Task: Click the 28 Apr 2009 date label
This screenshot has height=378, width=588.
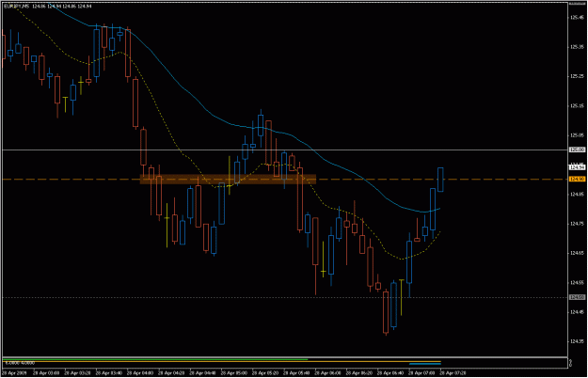Action: pos(14,373)
